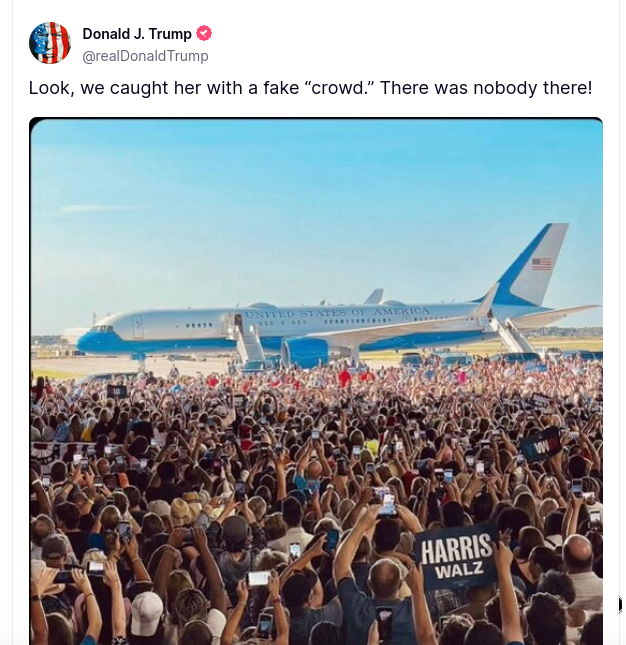This screenshot has height=645, width=626.
Task: Open the @realDonaldTrump handle link
Action: 146,56
